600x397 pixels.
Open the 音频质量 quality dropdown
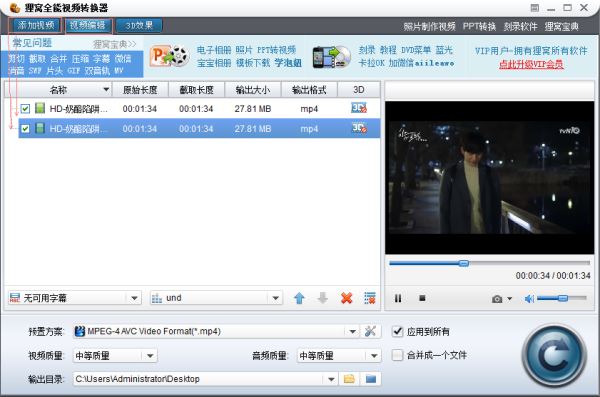point(374,356)
